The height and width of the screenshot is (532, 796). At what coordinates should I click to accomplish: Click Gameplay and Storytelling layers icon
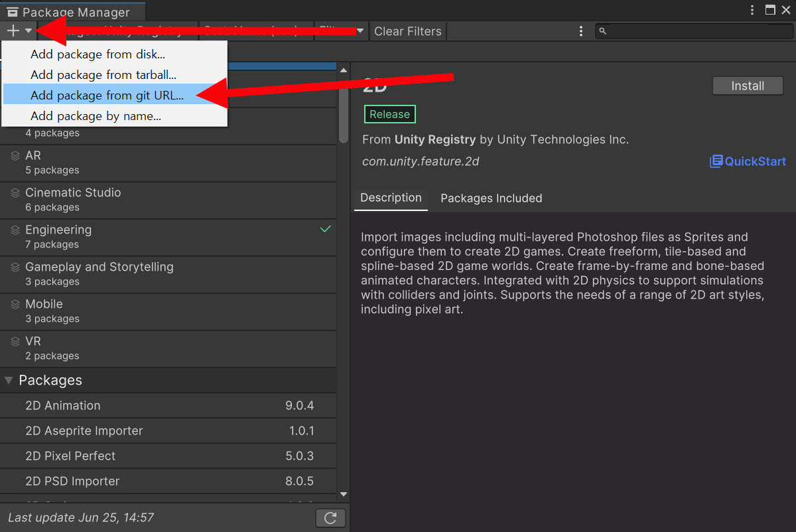[15, 267]
